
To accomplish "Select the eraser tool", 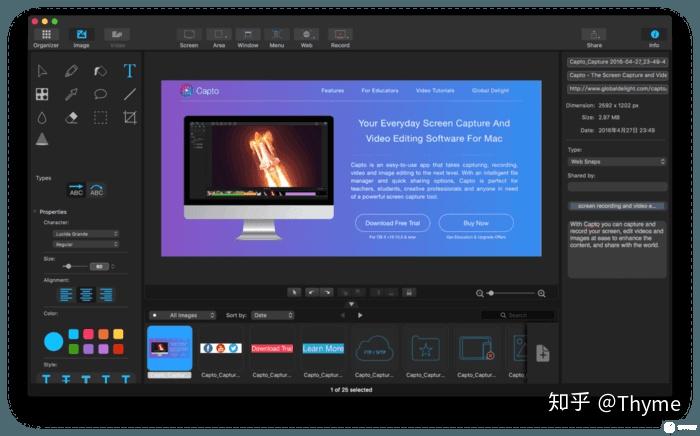I will [x=71, y=117].
